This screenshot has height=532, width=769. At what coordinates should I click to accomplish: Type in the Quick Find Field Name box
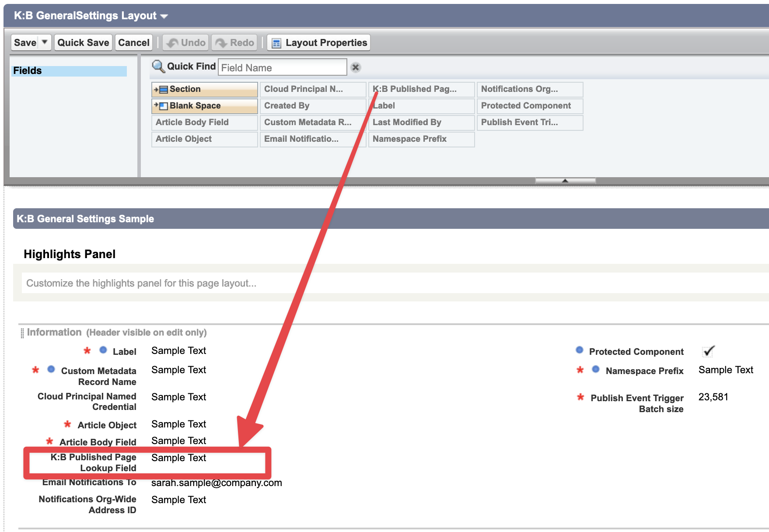pos(282,67)
